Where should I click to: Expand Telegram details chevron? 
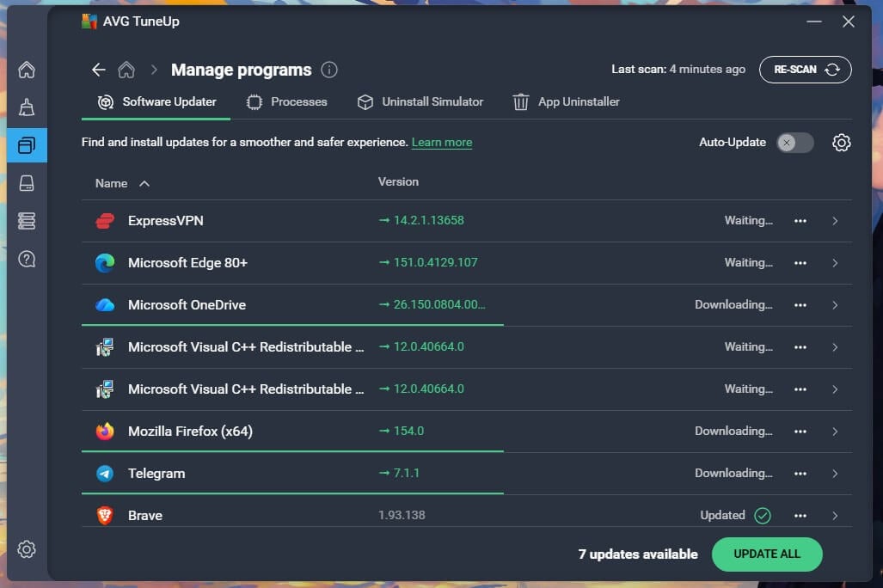(x=835, y=474)
